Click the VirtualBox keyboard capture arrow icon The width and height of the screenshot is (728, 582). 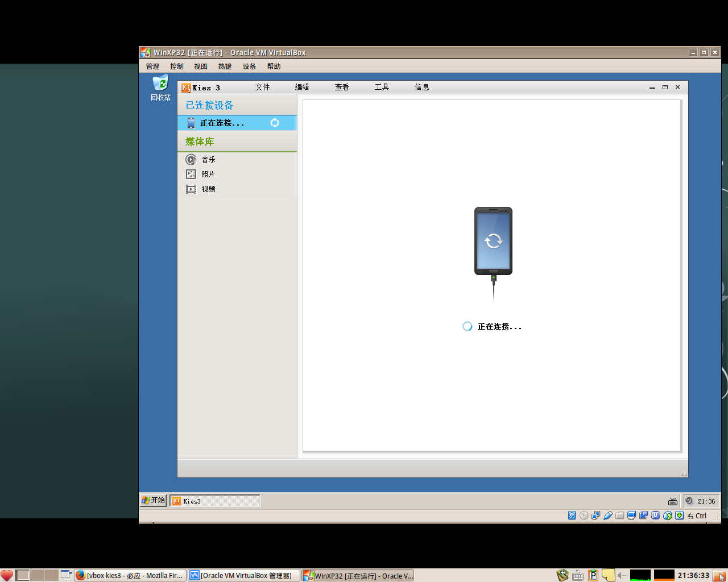tap(680, 516)
